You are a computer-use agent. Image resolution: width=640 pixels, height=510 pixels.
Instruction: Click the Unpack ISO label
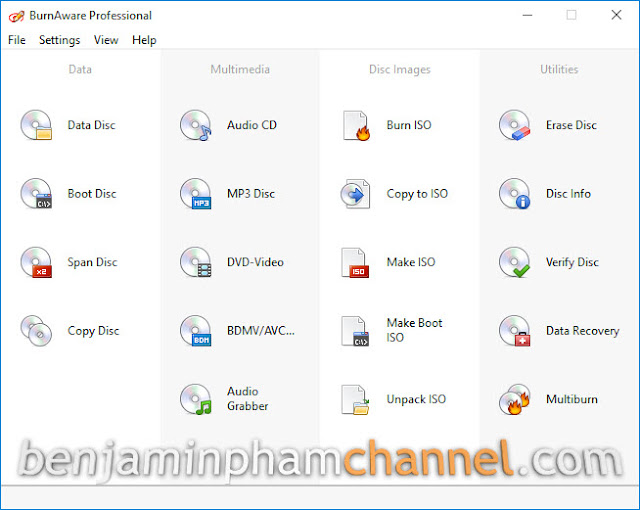416,399
